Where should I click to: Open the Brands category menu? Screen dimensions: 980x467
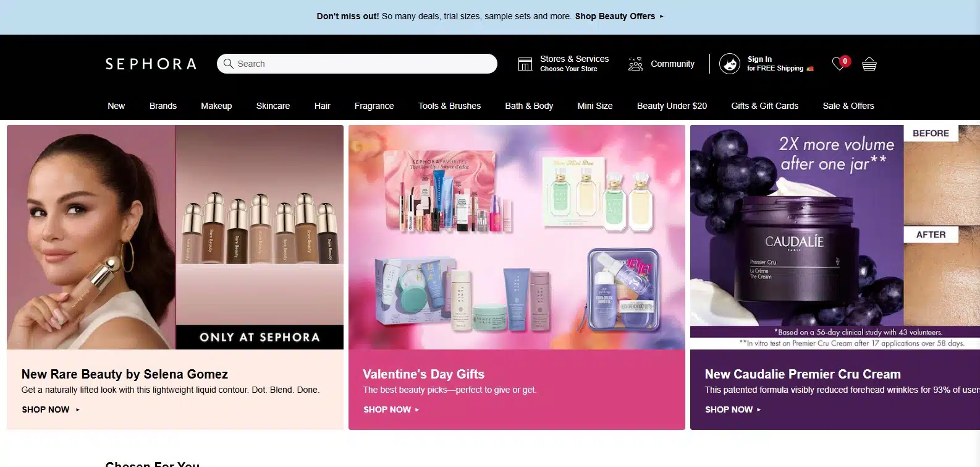[163, 106]
